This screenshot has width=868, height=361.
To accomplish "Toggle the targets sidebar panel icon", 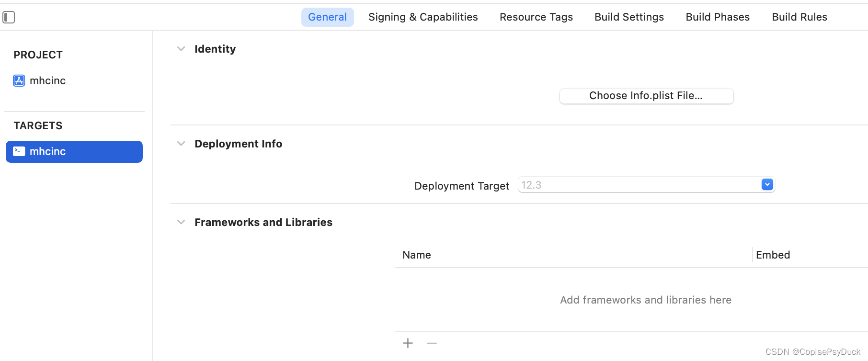I will [x=9, y=17].
